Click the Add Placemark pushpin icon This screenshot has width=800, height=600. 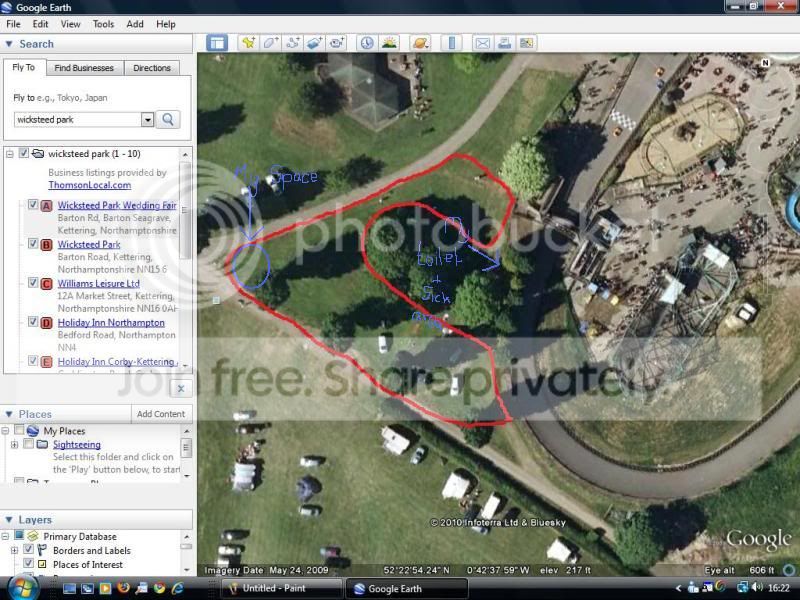pos(248,43)
